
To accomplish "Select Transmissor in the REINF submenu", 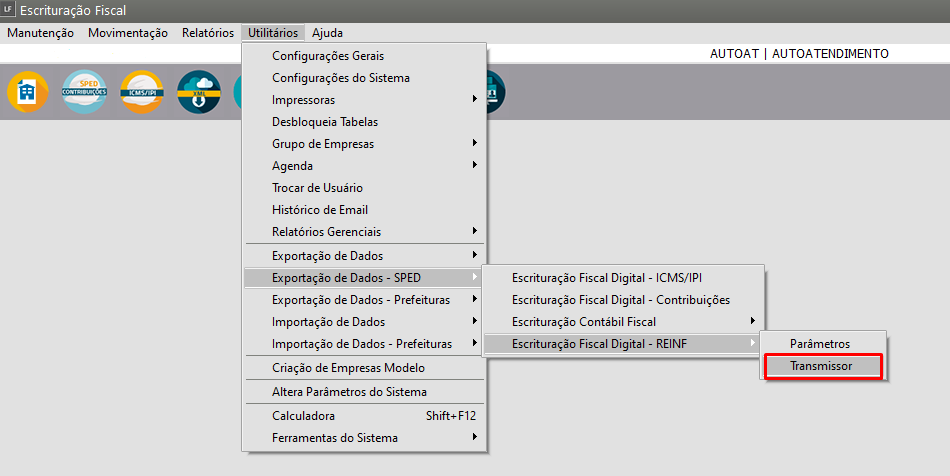I will tap(822, 366).
